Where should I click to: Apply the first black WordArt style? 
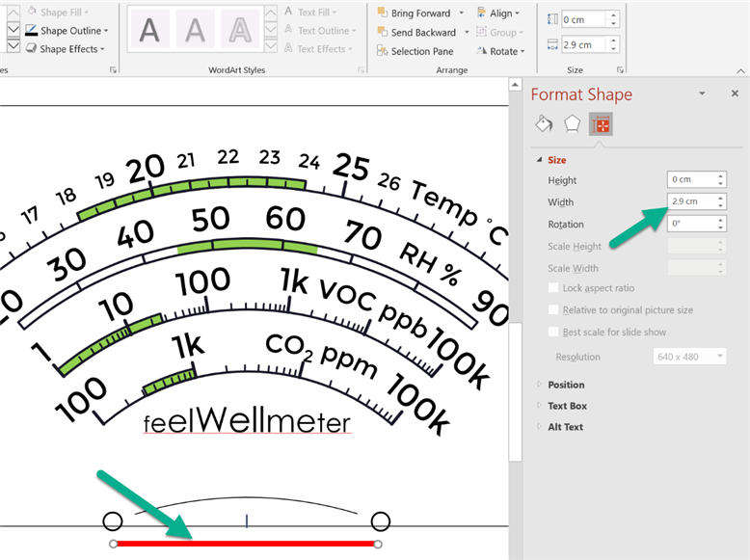click(x=149, y=30)
